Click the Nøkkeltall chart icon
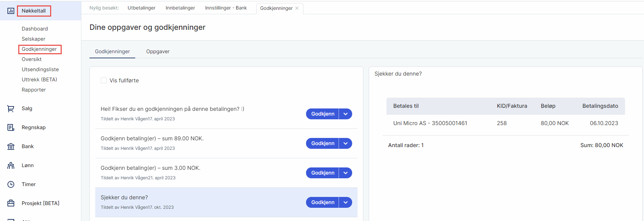 coord(11,11)
